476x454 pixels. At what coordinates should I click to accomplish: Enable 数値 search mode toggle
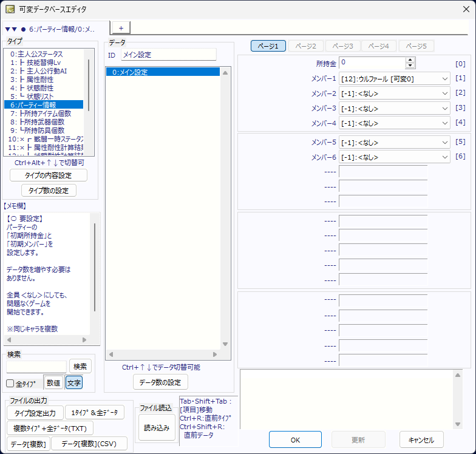tap(53, 383)
